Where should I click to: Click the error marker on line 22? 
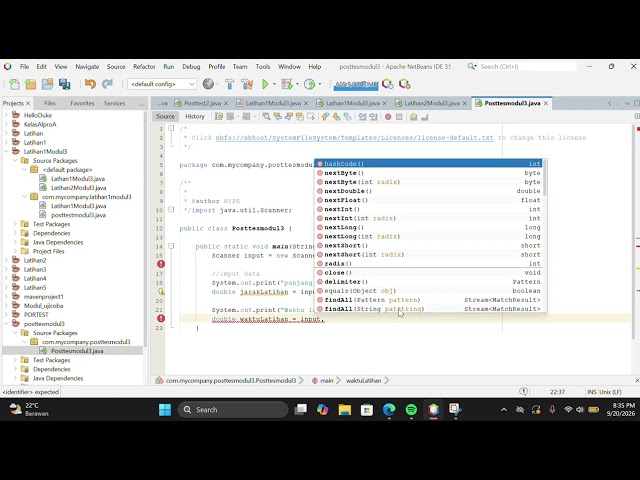pos(161,318)
